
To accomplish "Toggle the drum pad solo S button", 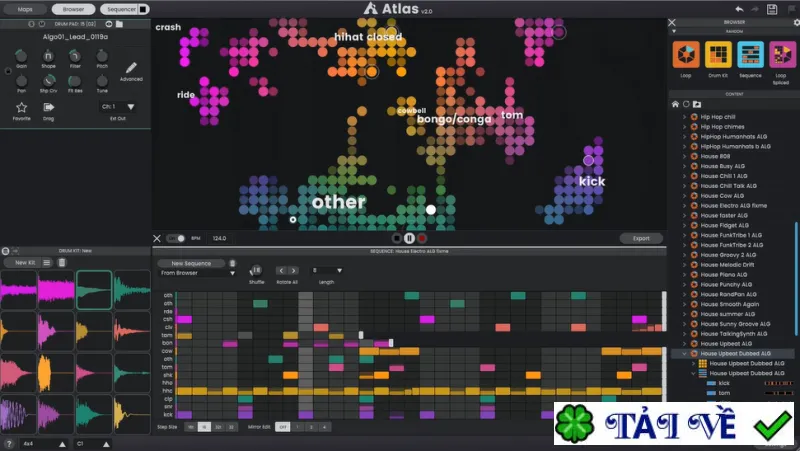I will (31, 24).
